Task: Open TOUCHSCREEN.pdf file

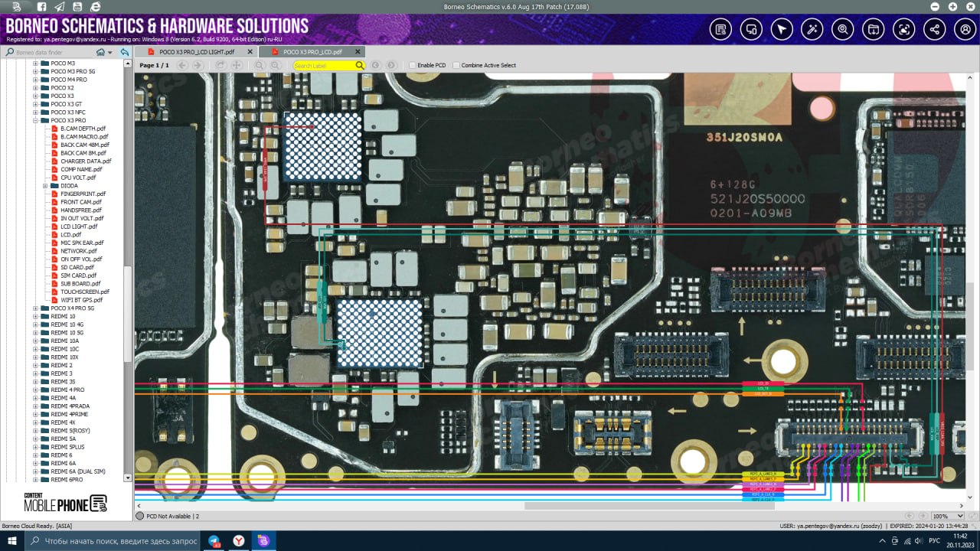Action: click(x=85, y=292)
